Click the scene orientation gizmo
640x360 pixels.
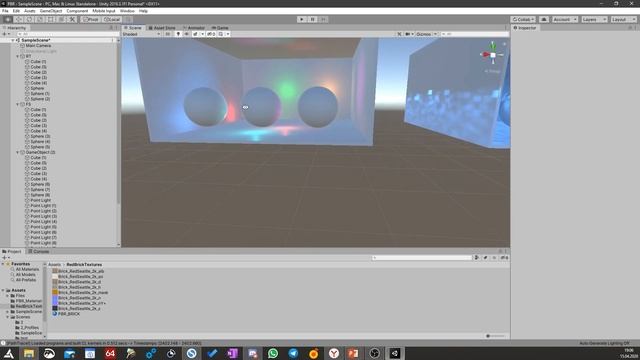click(493, 55)
